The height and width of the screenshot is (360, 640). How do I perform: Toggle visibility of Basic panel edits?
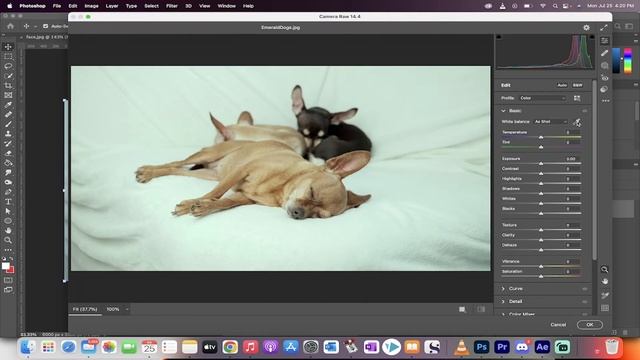coord(584,111)
